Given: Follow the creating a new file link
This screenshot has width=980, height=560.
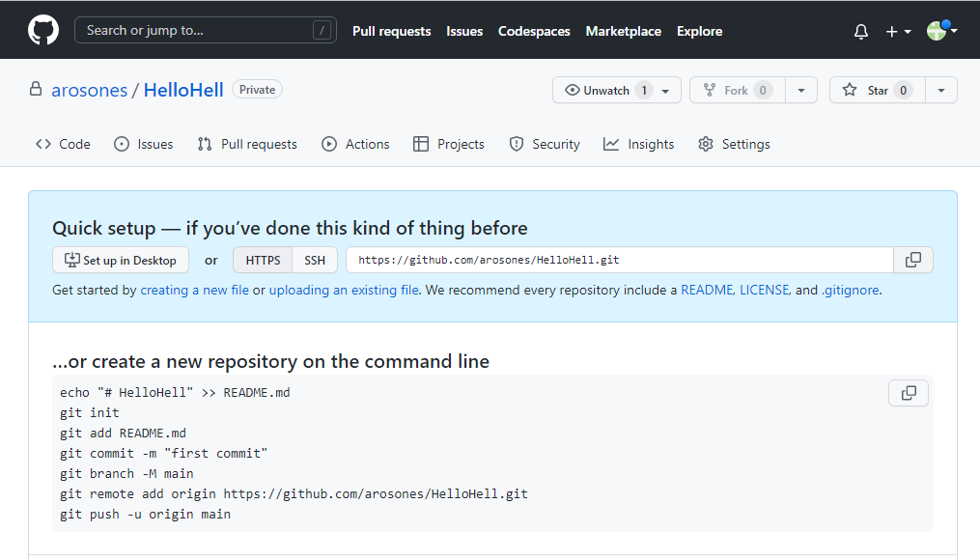Looking at the screenshot, I should point(194,290).
